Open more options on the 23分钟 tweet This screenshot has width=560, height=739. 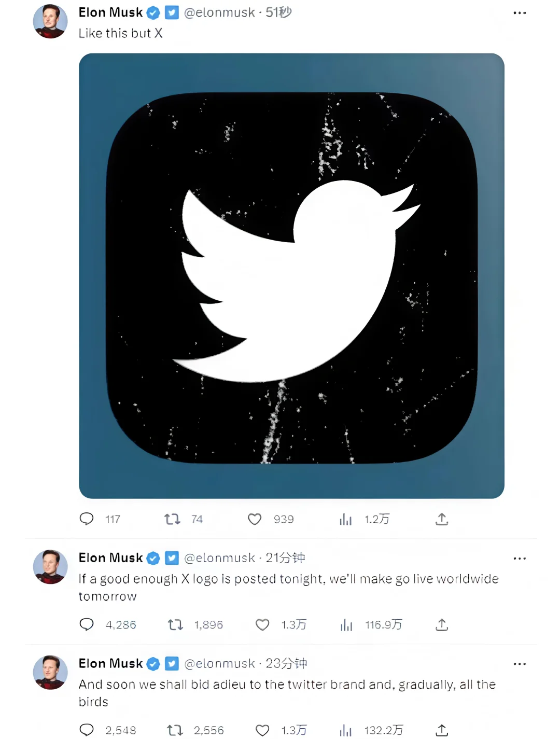click(519, 664)
